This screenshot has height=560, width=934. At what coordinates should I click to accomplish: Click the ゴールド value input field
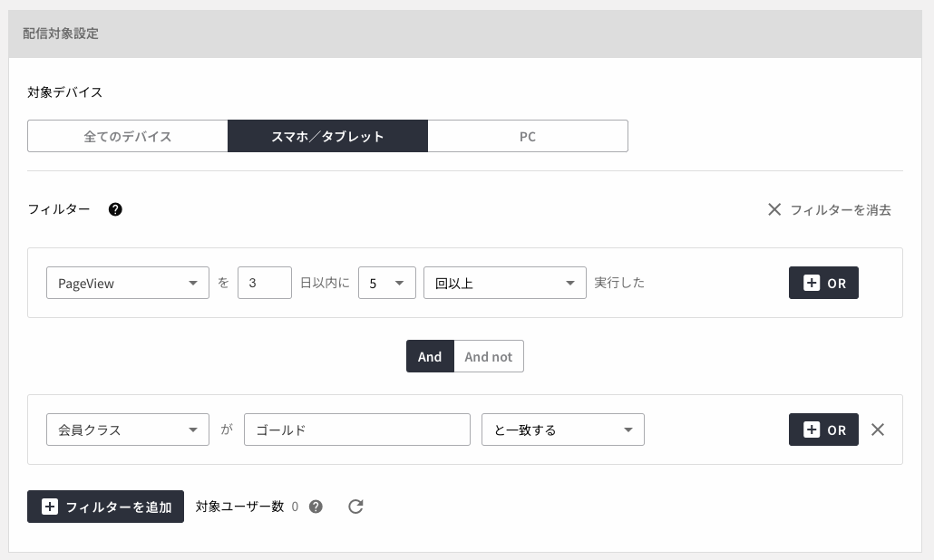357,430
